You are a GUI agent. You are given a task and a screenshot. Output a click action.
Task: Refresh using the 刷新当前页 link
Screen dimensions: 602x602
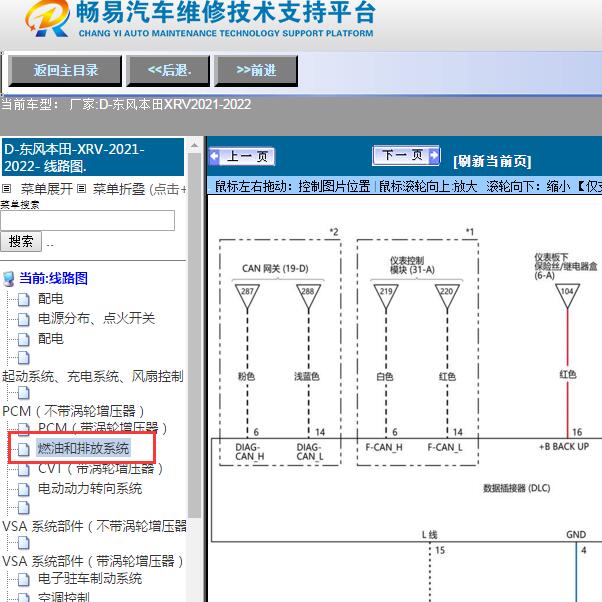click(x=492, y=161)
